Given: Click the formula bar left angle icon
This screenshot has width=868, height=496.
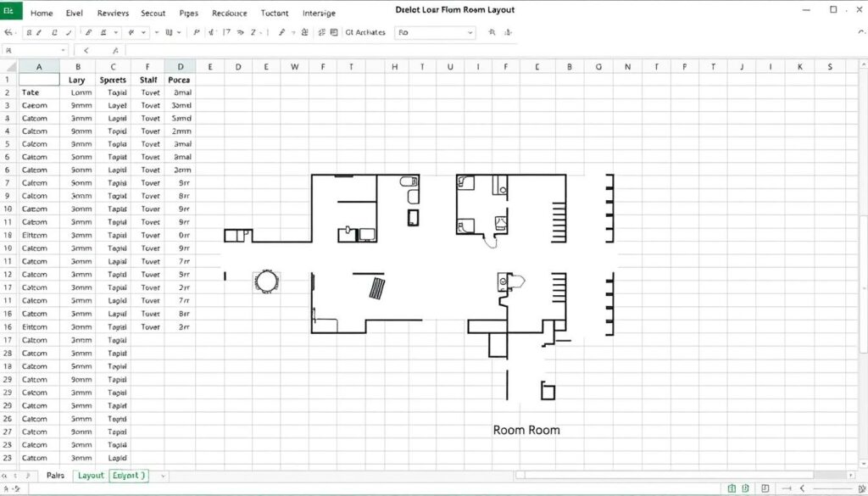Looking at the screenshot, I should tap(86, 50).
